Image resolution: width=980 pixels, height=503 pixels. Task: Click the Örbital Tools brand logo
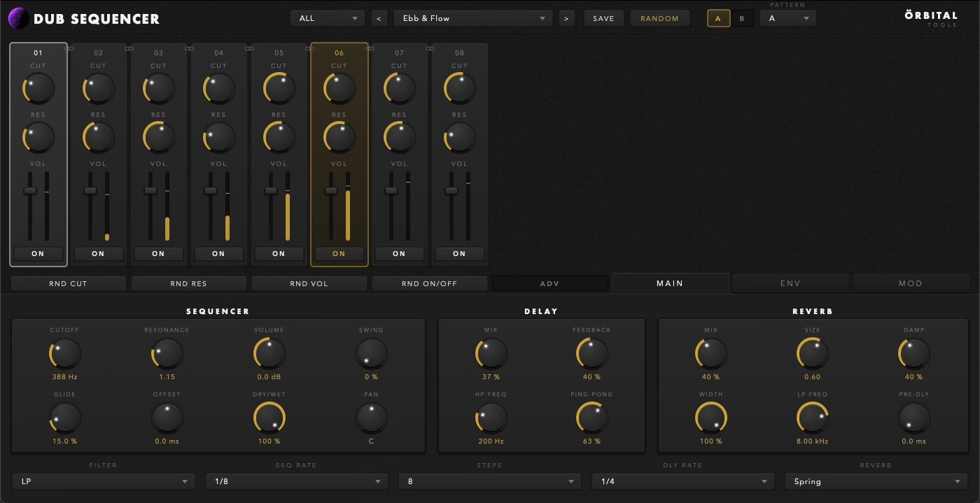point(930,18)
